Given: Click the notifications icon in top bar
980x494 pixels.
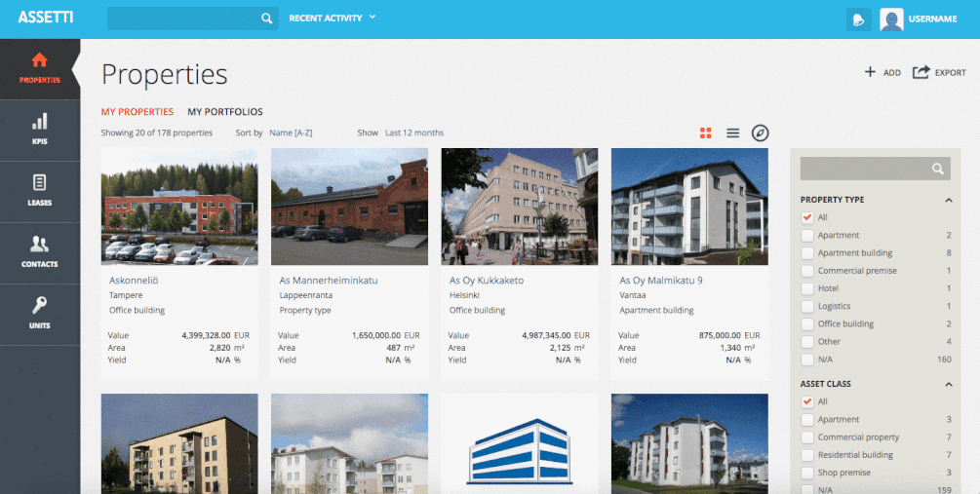Looking at the screenshot, I should [x=858, y=19].
